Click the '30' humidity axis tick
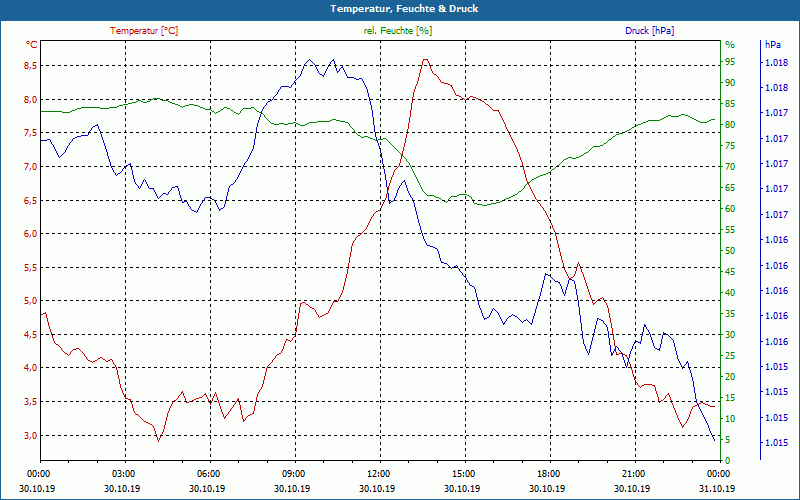 pos(730,335)
